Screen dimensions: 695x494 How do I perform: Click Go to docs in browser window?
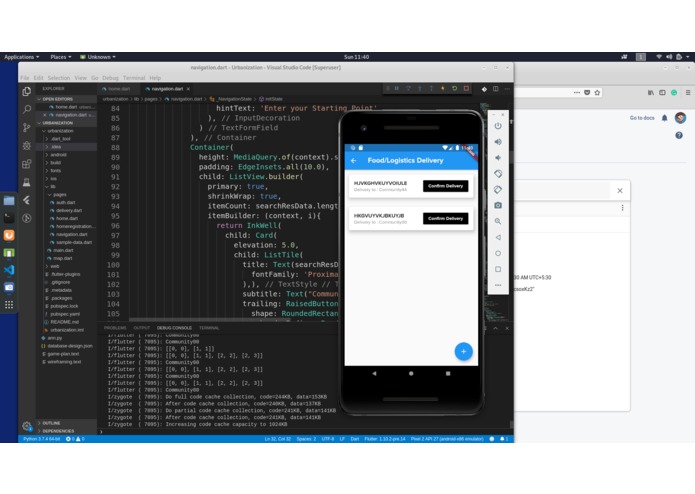pos(642,118)
